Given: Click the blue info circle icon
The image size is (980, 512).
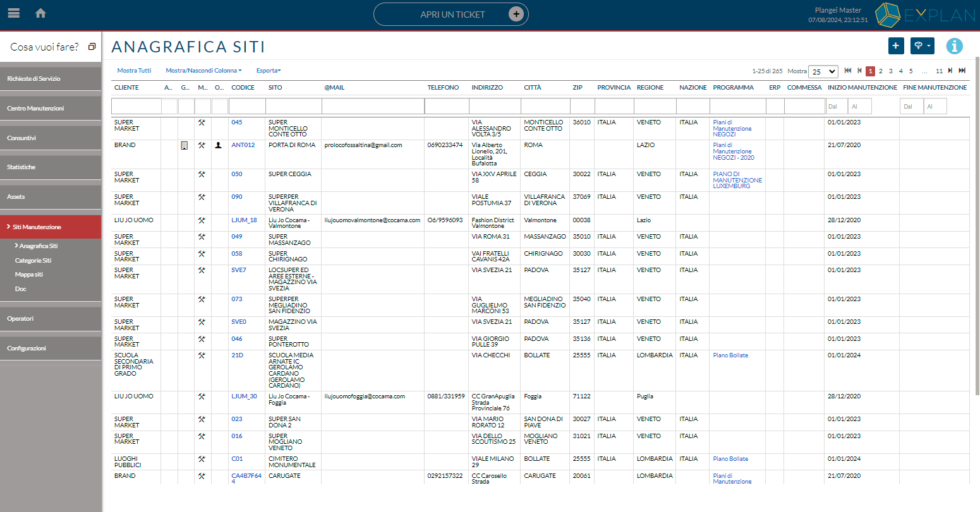Looking at the screenshot, I should [x=954, y=46].
